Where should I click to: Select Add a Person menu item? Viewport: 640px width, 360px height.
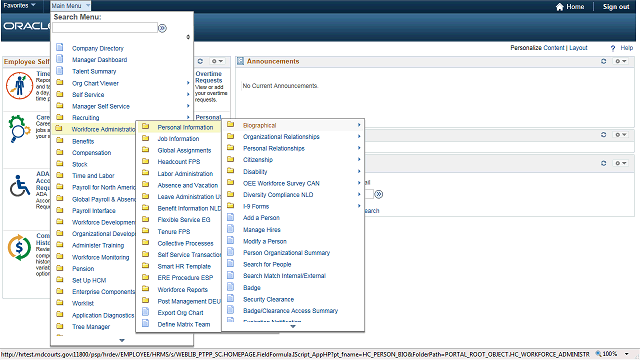pyautogui.click(x=261, y=218)
